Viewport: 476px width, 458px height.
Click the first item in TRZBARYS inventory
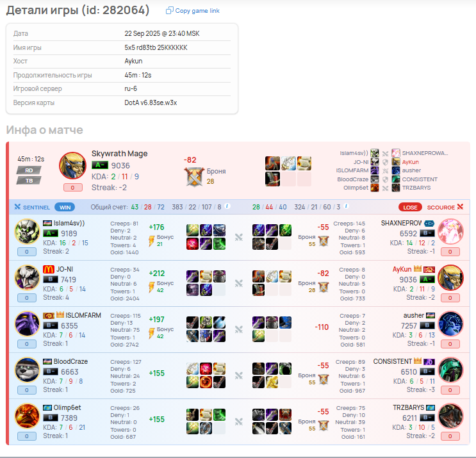(x=259, y=415)
